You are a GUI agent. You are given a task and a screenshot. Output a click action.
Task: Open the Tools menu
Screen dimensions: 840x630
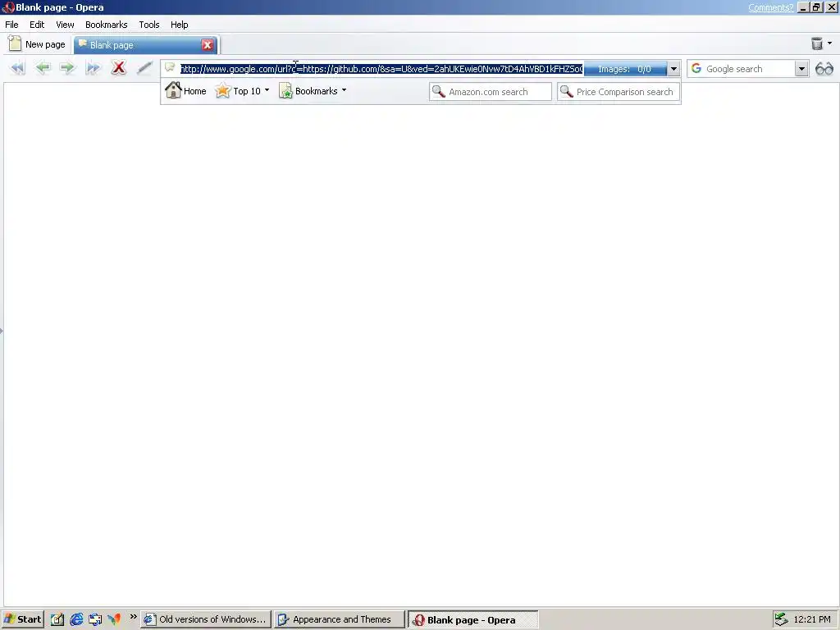click(149, 25)
